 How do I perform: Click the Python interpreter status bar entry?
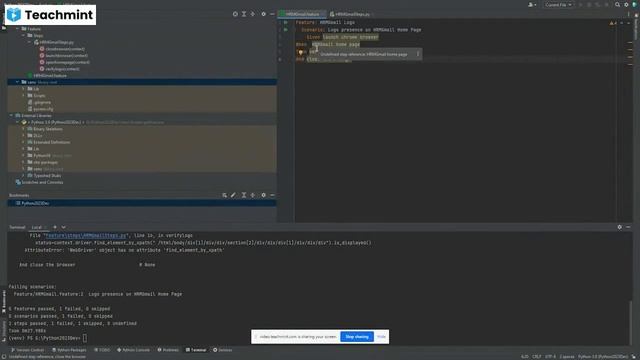[603, 357]
